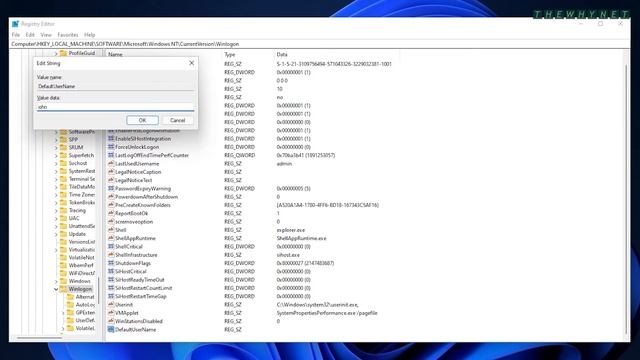Click the ShellAppRuntime string value icon
640x360 pixels.
tap(111, 238)
